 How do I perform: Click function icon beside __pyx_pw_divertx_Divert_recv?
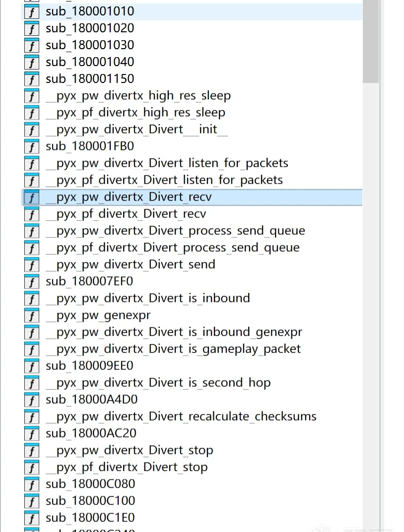[32, 198]
